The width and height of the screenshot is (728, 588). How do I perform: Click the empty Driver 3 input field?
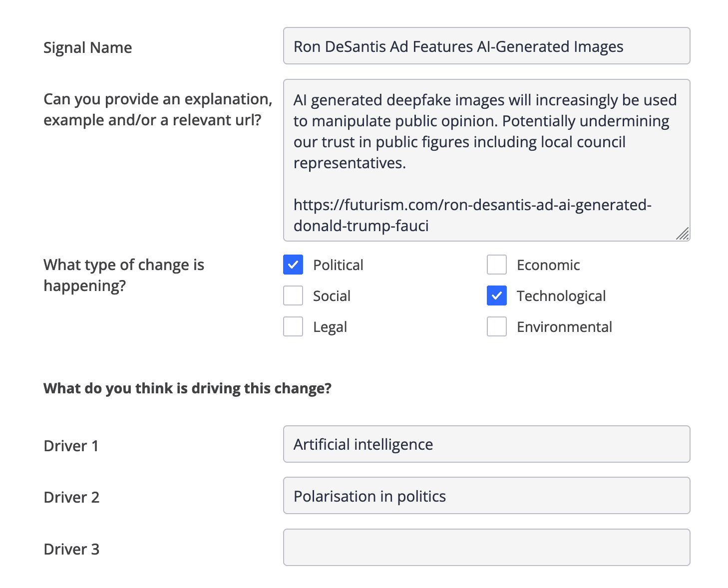486,548
